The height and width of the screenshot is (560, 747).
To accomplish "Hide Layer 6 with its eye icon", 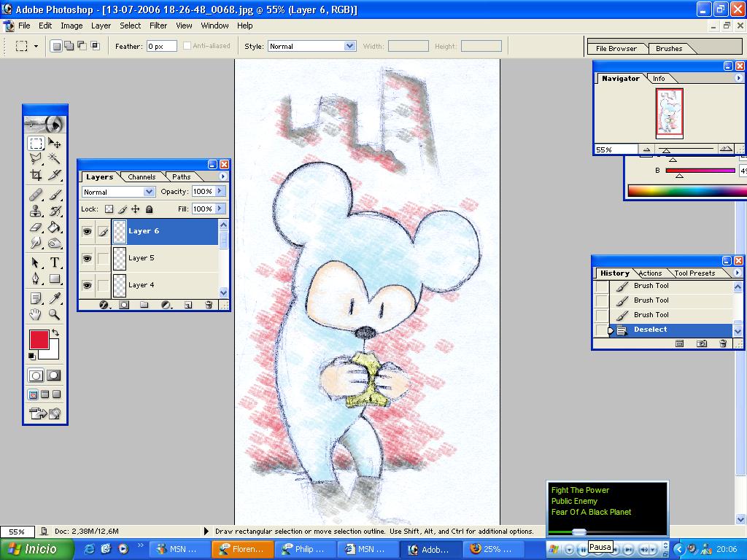I will (88, 232).
